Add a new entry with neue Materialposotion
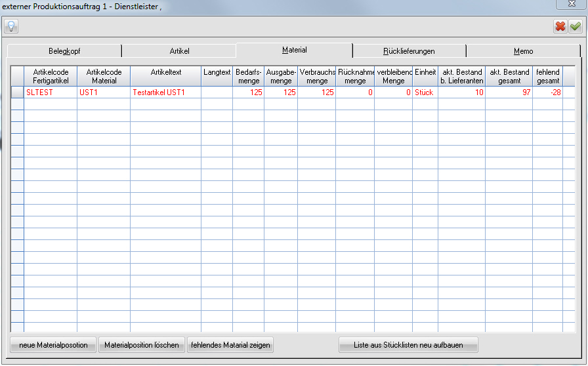Screen dimensions: 588x366 (53, 345)
